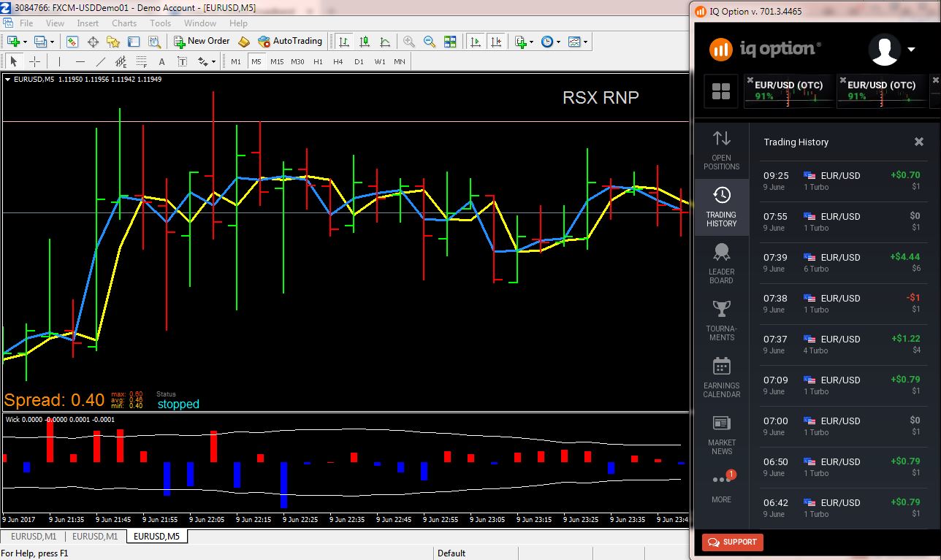Toggle AutoTrading on

coord(290,42)
